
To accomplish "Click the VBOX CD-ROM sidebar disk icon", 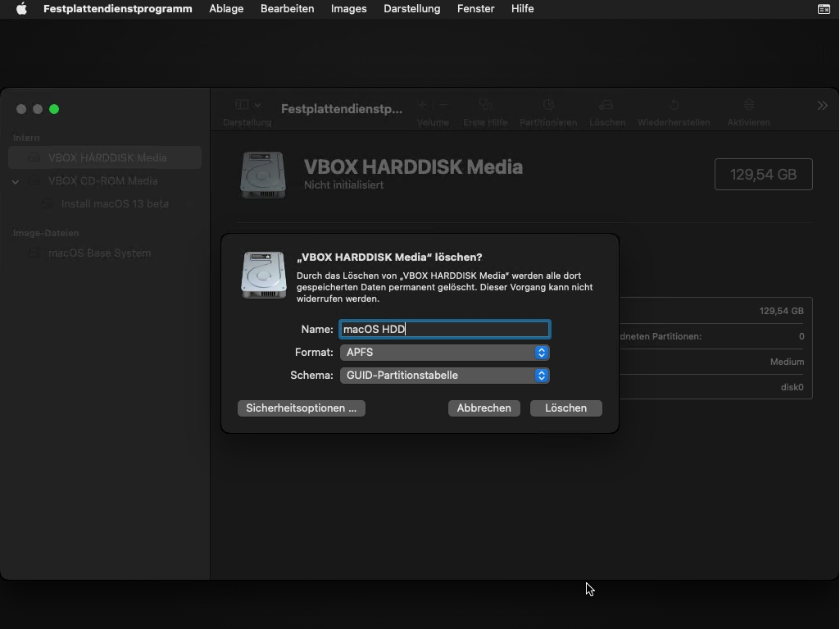I will pos(34,180).
